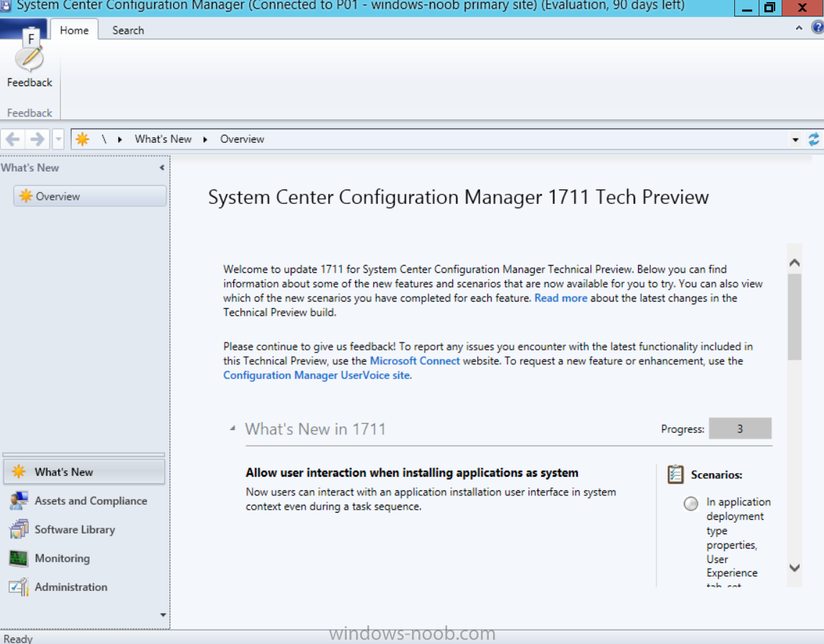This screenshot has height=644, width=824.
Task: Open the Assets and Compliance workspace
Action: pyautogui.click(x=84, y=500)
